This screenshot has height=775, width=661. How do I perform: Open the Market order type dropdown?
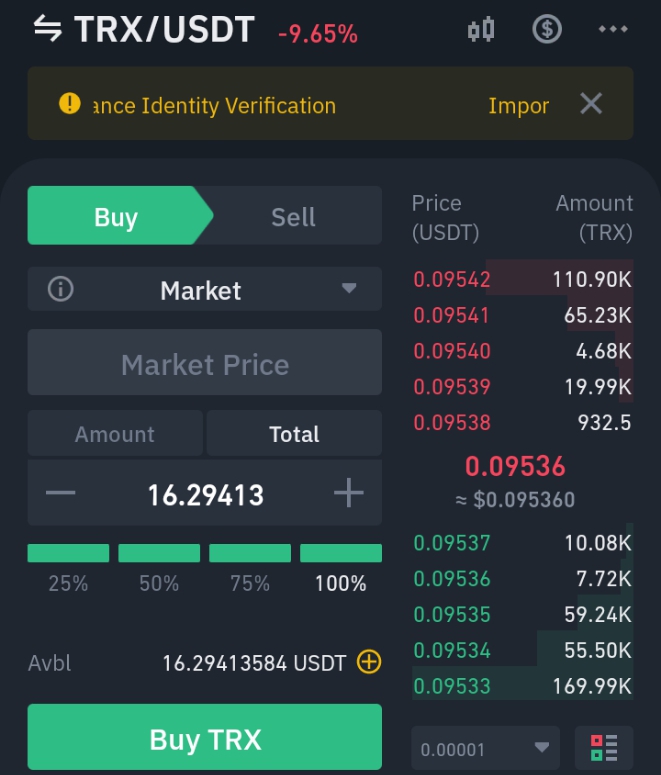[x=205, y=289]
